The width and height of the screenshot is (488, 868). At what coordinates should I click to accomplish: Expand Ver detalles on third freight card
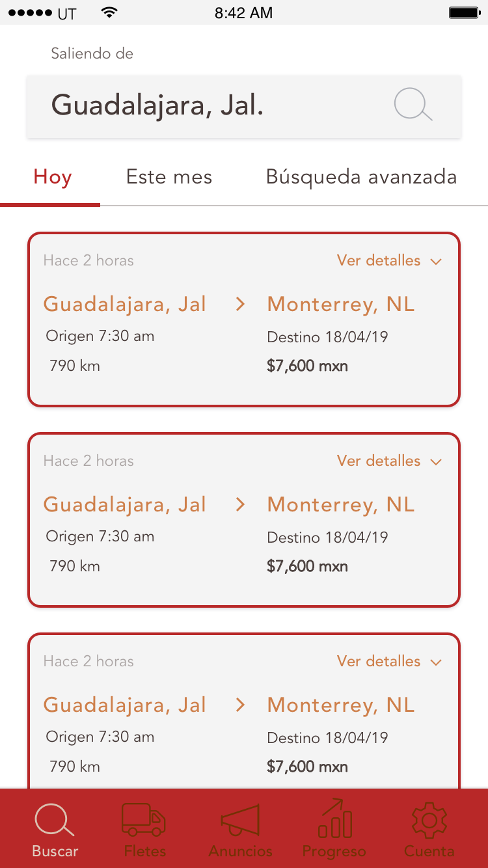pyautogui.click(x=389, y=662)
